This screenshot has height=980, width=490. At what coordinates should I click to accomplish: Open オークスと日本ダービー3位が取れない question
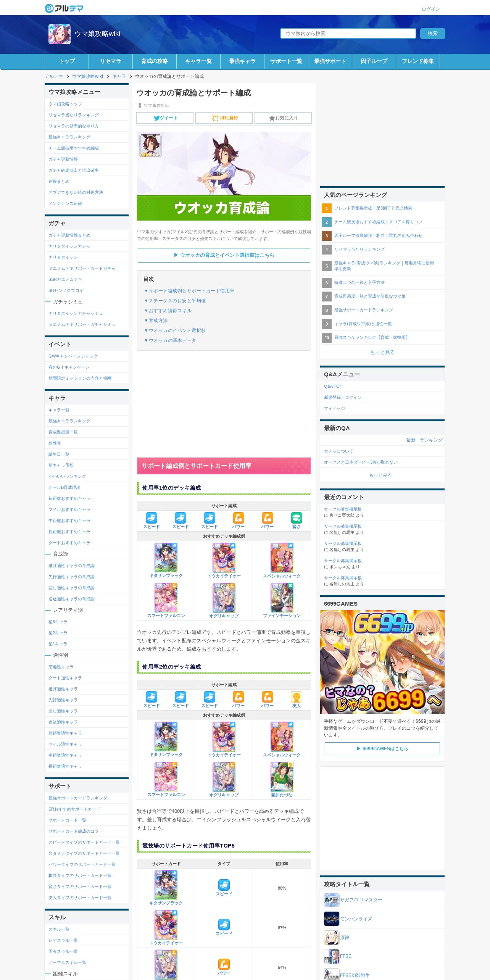coord(361,463)
